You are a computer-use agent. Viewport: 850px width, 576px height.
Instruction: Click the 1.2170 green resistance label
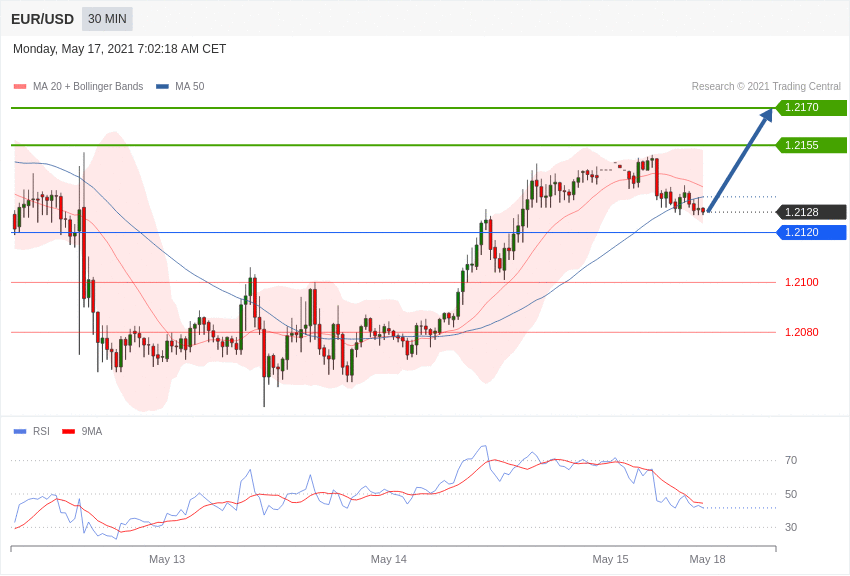pyautogui.click(x=812, y=107)
